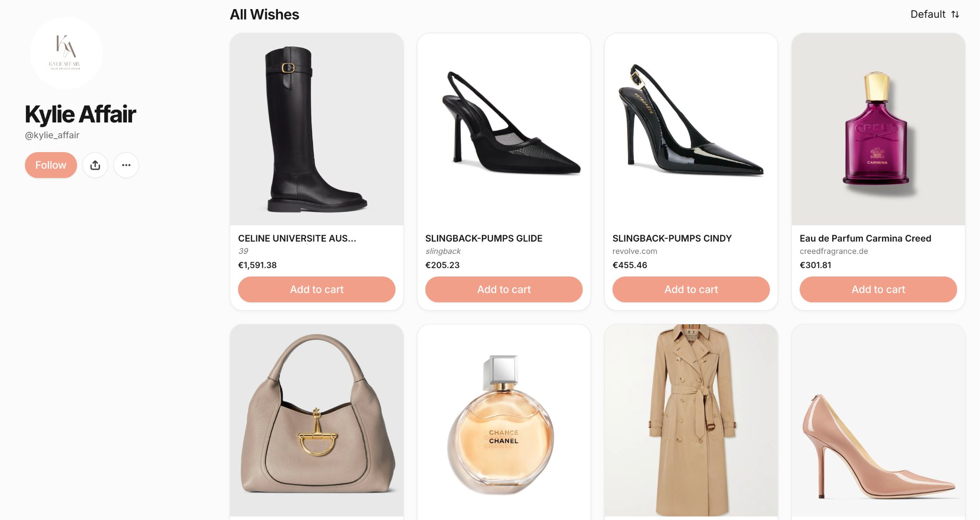Open the beige trench coat image
Screen dimensions: 980x520
click(x=691, y=420)
